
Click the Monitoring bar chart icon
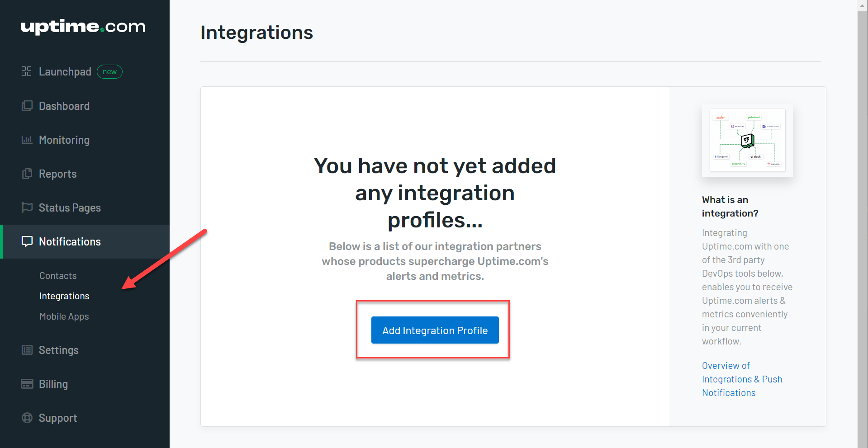coord(27,140)
